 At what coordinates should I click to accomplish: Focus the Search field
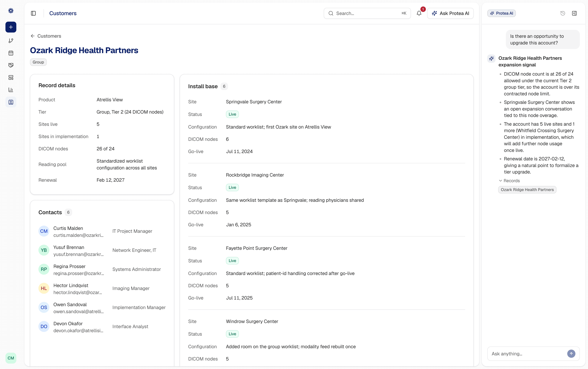pos(367,13)
